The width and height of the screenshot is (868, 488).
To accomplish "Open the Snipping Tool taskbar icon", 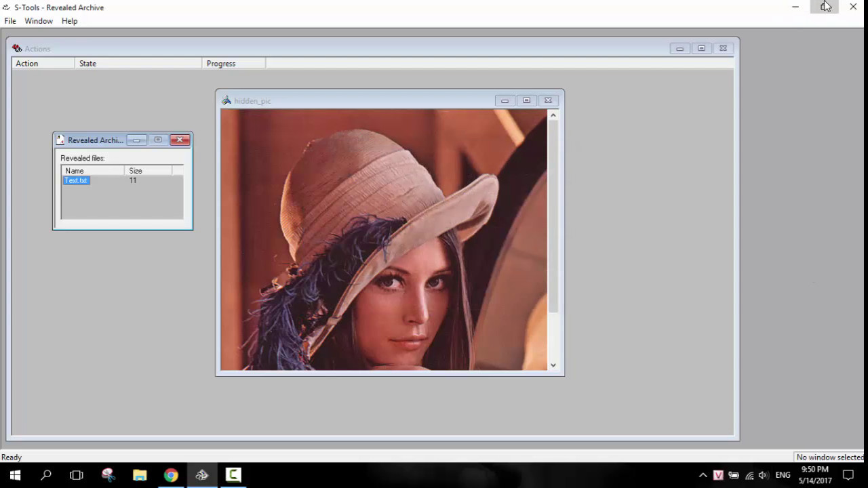I will point(108,475).
